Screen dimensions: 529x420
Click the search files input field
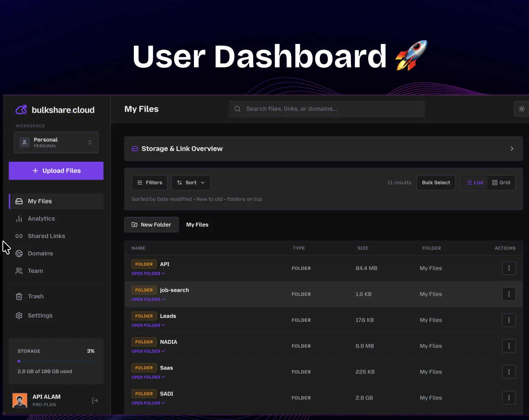[x=327, y=109]
